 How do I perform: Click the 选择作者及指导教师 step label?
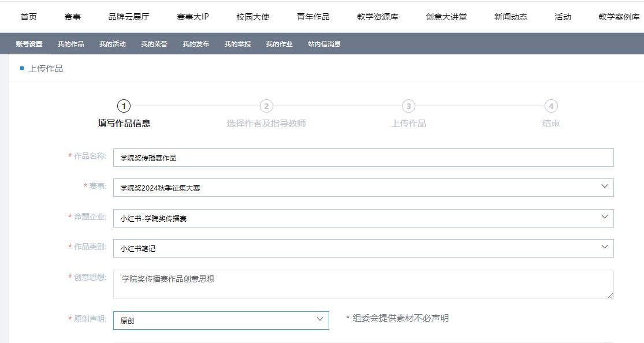(266, 123)
